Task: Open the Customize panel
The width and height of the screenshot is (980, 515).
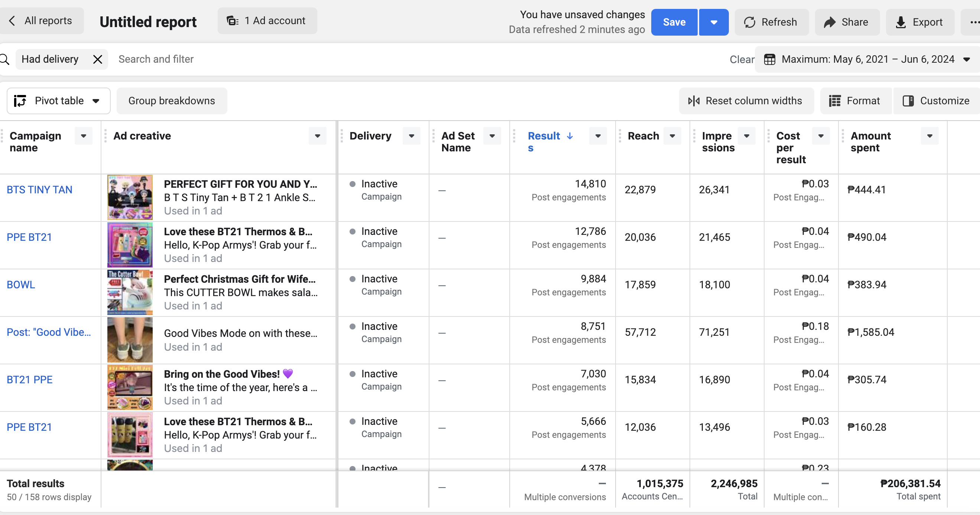Action: 936,101
